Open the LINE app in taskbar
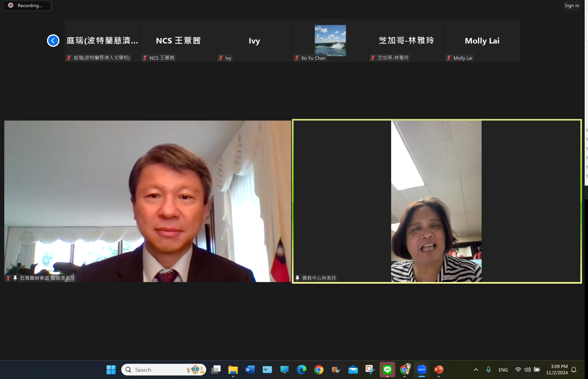This screenshot has height=379, width=588. click(387, 370)
